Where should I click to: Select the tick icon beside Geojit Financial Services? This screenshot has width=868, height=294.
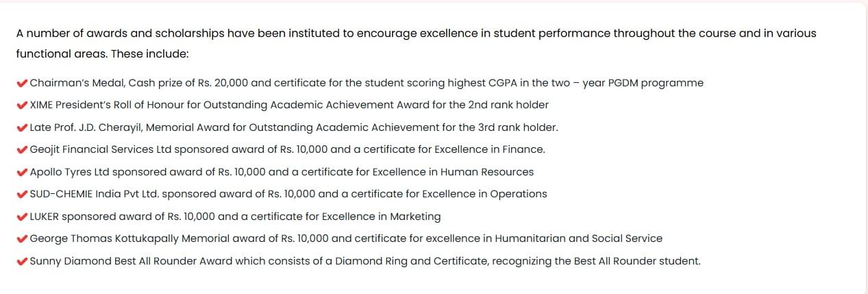point(22,149)
